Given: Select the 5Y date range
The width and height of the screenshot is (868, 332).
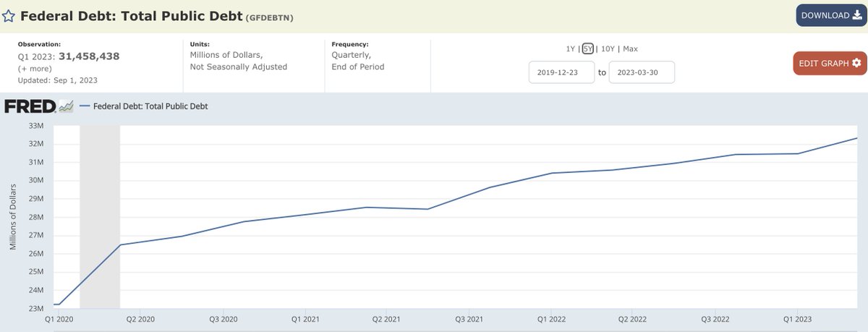Looking at the screenshot, I should 588,49.
